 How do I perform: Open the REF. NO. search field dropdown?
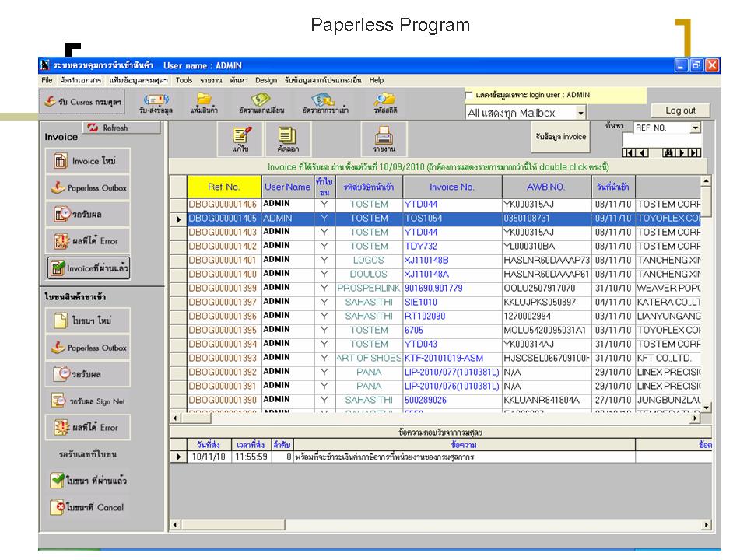tap(695, 128)
